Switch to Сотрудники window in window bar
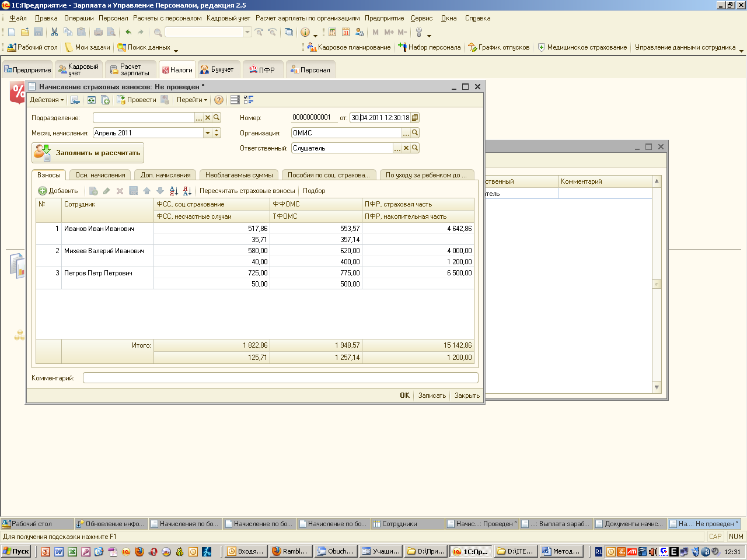The image size is (747, 560). coord(407,524)
